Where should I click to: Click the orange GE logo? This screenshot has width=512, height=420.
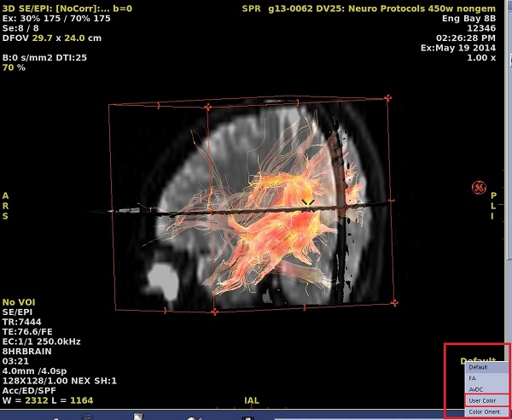(x=479, y=187)
